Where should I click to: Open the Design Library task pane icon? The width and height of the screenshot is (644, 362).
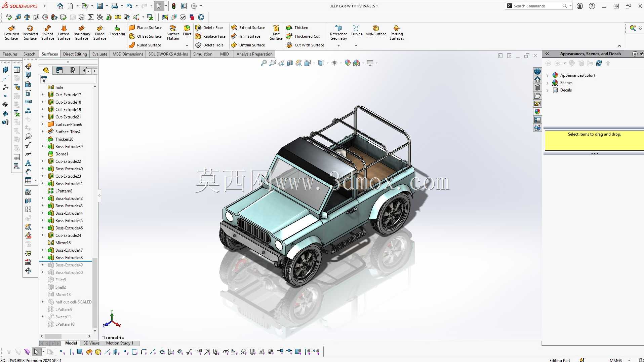537,87
